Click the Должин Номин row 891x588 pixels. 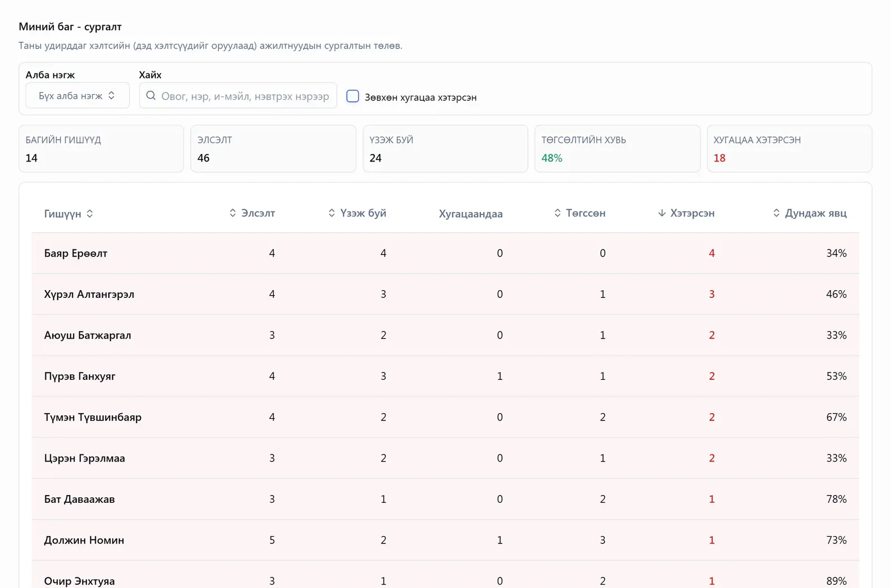click(x=445, y=540)
